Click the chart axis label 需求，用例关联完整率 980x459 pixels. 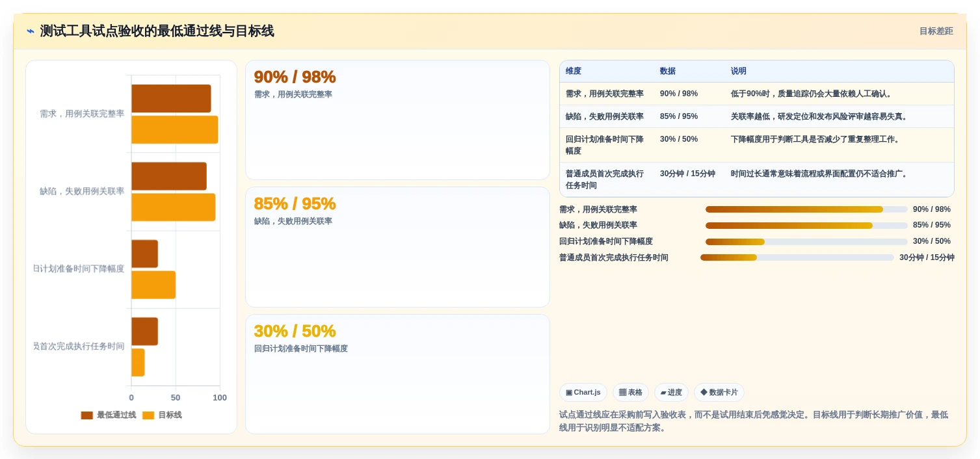pos(82,114)
